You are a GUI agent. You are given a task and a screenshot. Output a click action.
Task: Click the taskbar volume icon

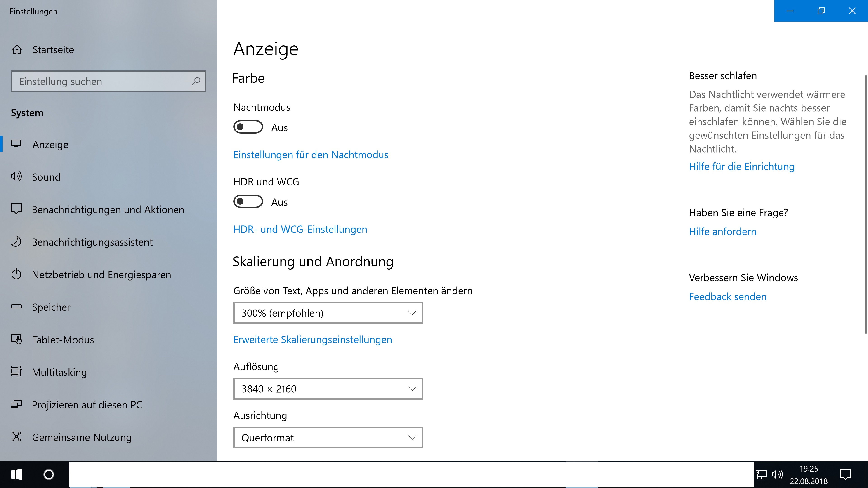[777, 474]
